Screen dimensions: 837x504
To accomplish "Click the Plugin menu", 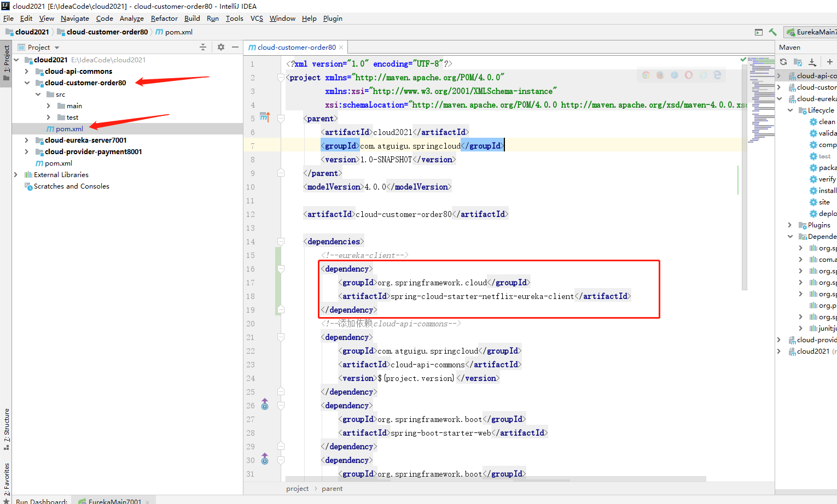I will pos(333,19).
